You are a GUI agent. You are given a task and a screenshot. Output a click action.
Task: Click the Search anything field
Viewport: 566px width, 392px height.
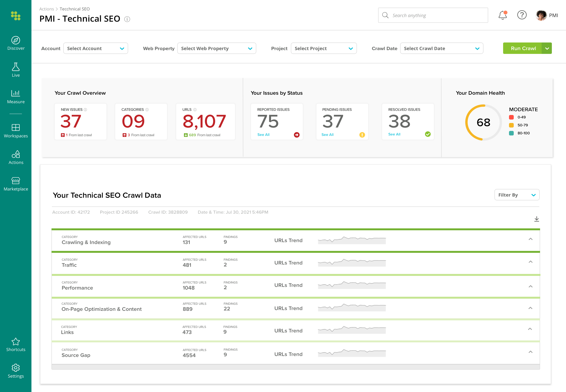point(433,15)
